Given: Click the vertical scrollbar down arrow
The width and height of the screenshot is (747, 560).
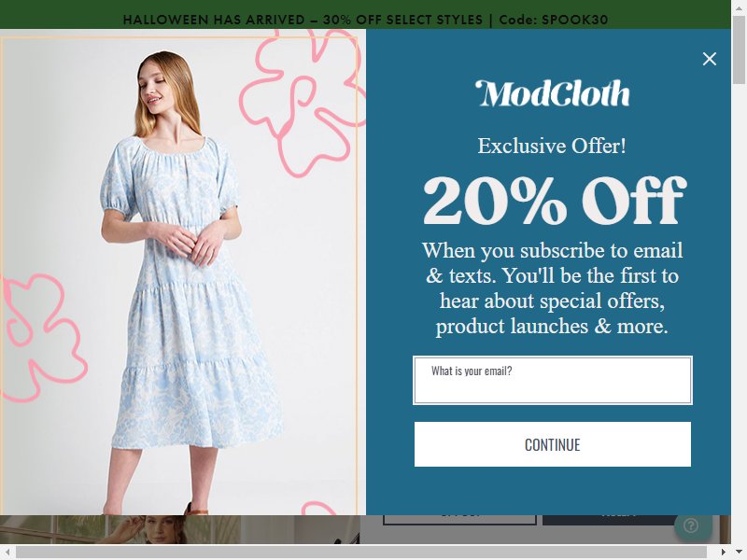Looking at the screenshot, I should (739, 553).
